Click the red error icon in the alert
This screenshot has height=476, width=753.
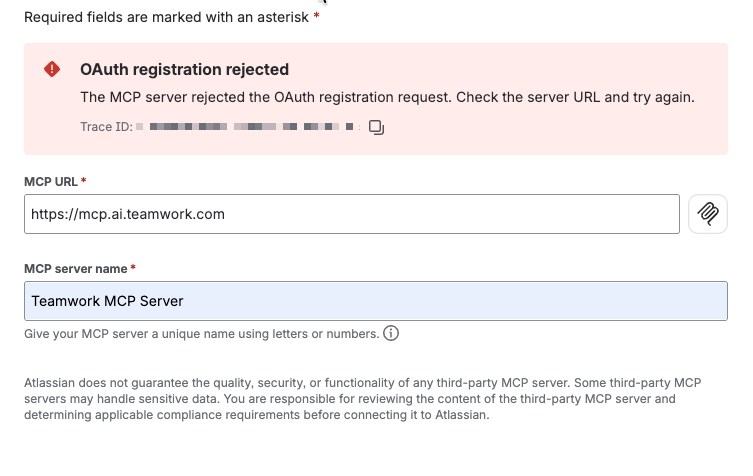52,69
